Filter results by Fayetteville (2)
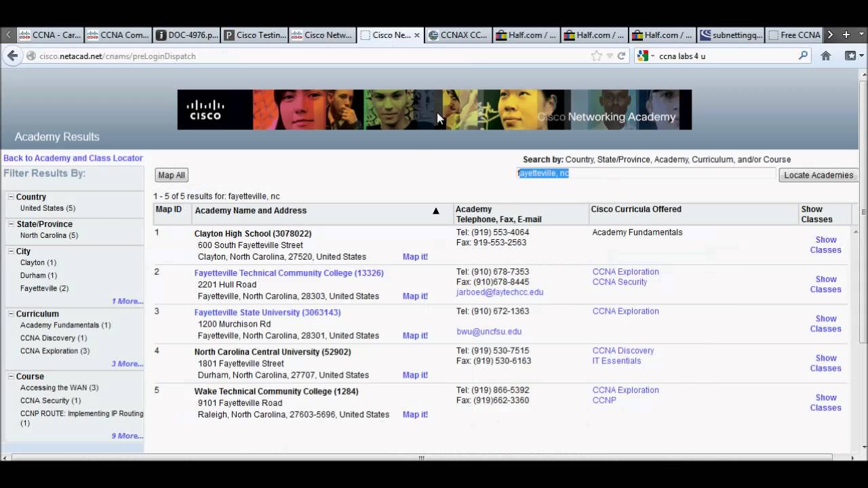The image size is (868, 488). (44, 288)
